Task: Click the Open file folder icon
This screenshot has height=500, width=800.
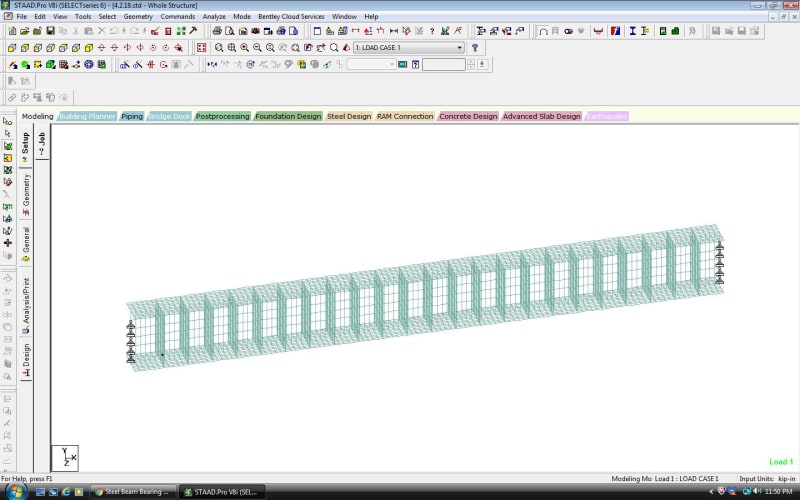Action: click(x=24, y=31)
